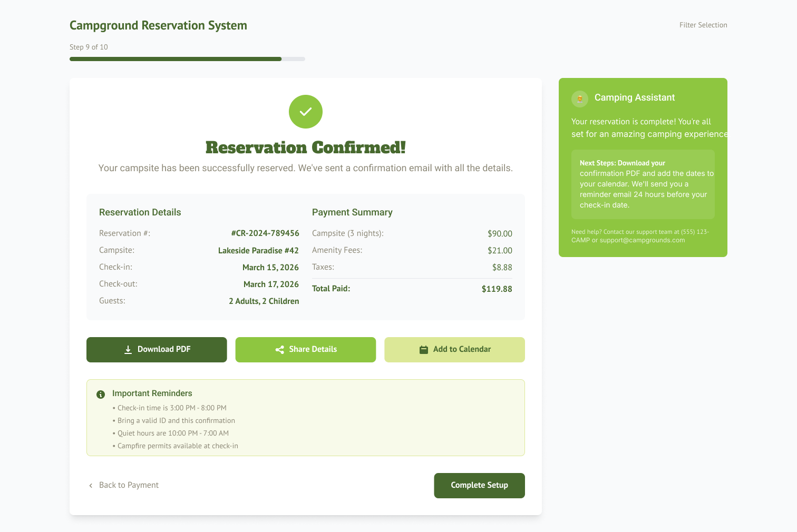Click campsite cost $90.00
This screenshot has width=797, height=532.
[500, 233]
